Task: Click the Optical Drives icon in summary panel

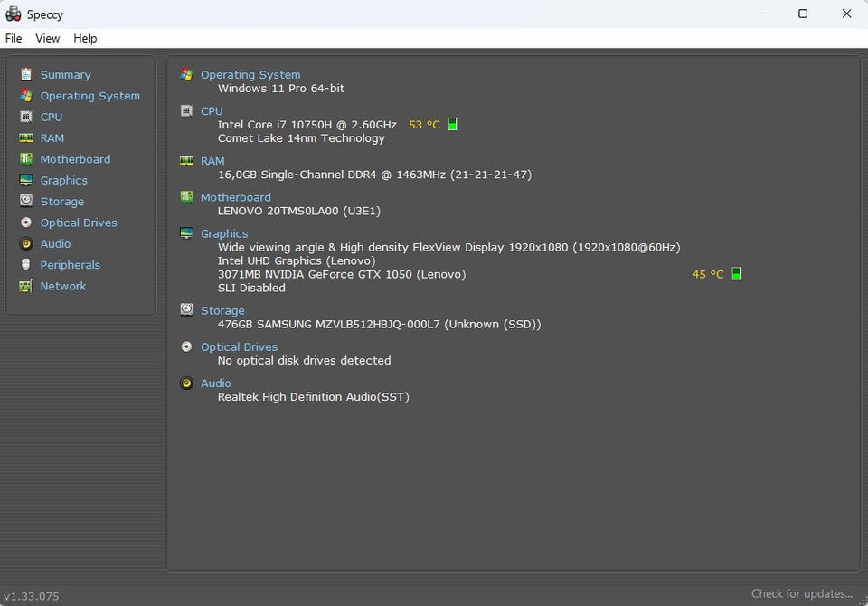Action: [x=186, y=346]
